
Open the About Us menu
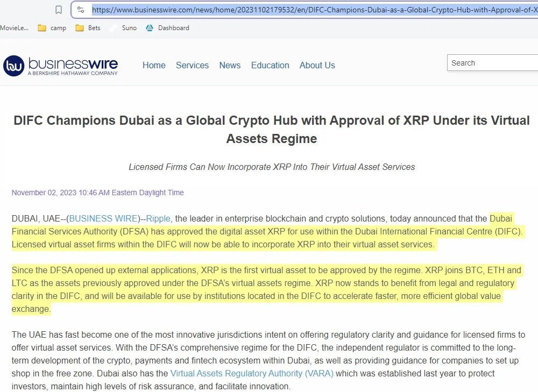click(317, 65)
